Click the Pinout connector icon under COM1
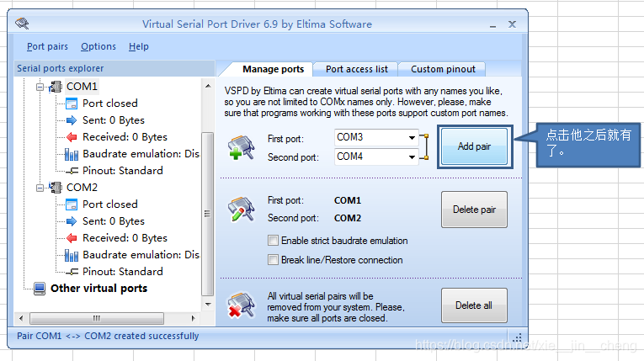644x361 pixels. click(72, 171)
